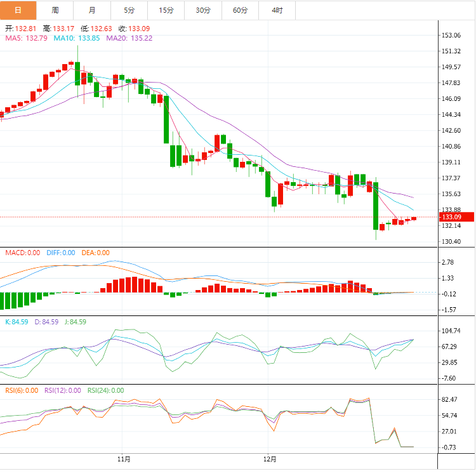
Task: Click the MA5: 132.79 indicator label
Action: (27, 38)
